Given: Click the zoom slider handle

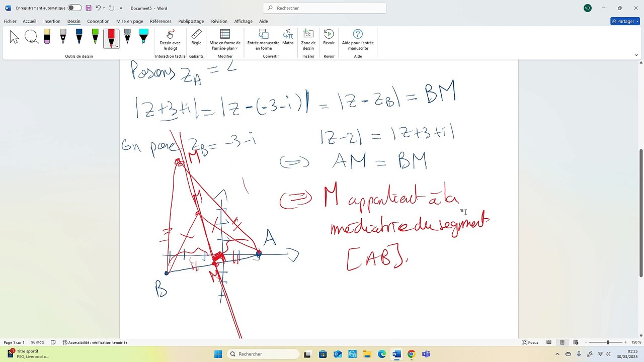Looking at the screenshot, I should coord(607,342).
